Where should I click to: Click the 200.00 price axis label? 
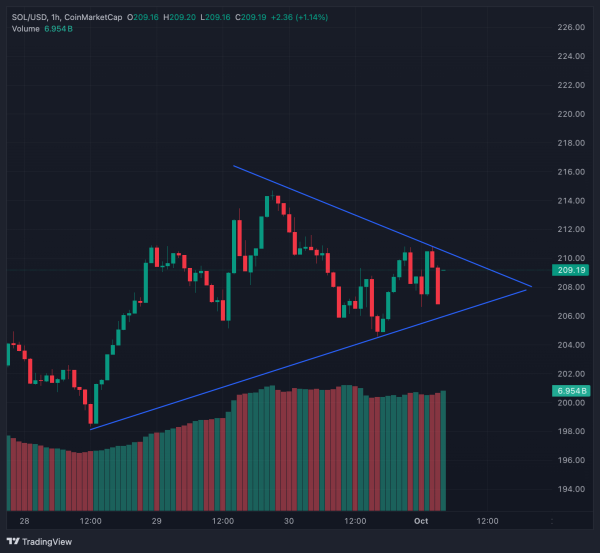(x=570, y=403)
